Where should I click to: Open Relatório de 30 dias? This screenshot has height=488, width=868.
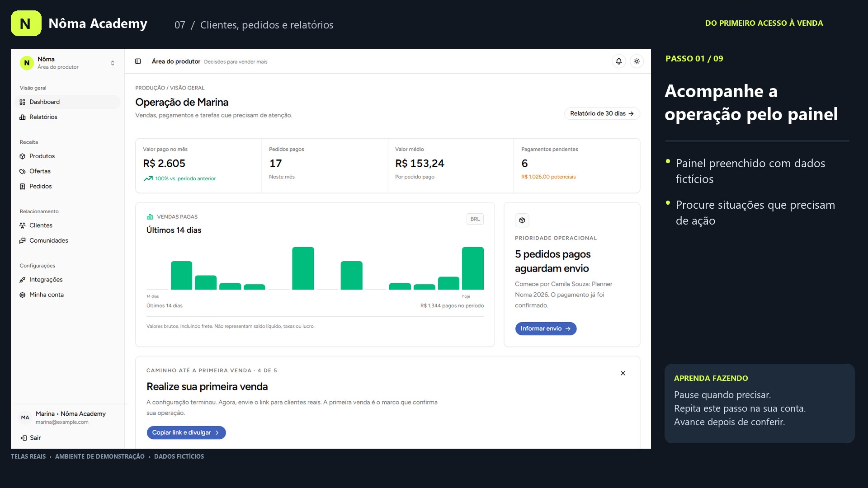coord(602,114)
